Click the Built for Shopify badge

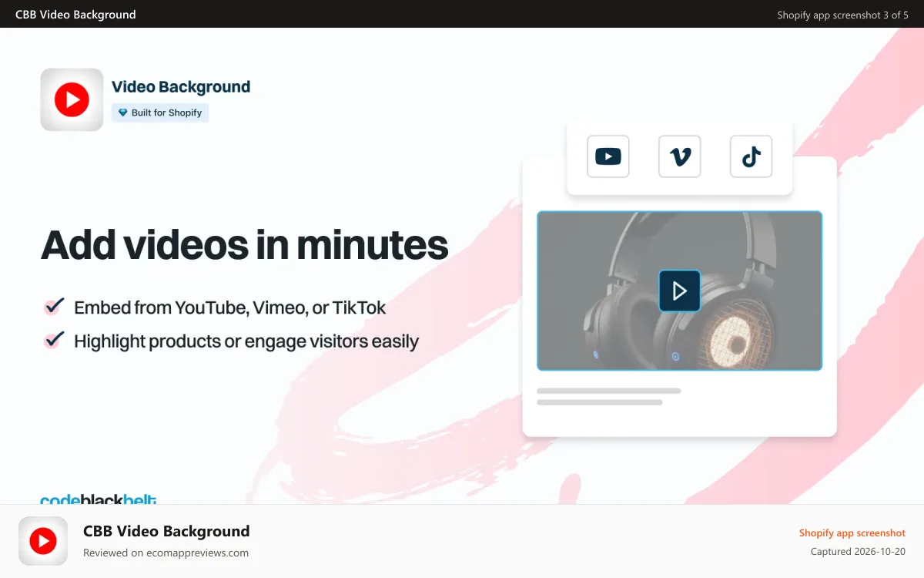pos(160,113)
